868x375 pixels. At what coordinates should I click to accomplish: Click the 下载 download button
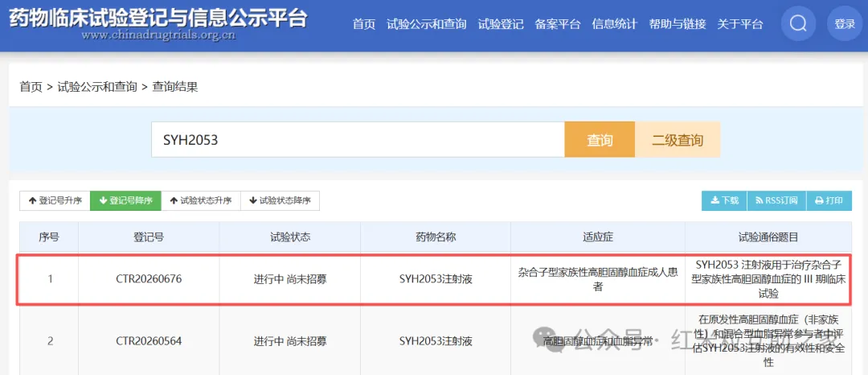pyautogui.click(x=725, y=200)
